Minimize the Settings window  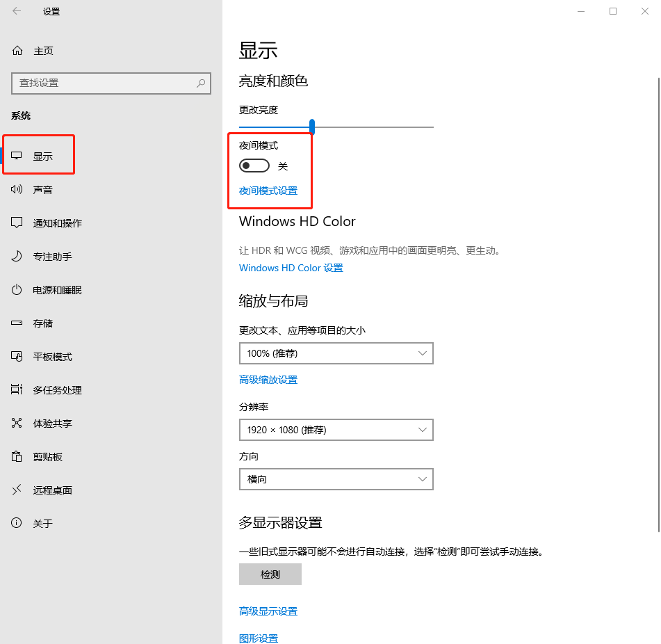[581, 11]
